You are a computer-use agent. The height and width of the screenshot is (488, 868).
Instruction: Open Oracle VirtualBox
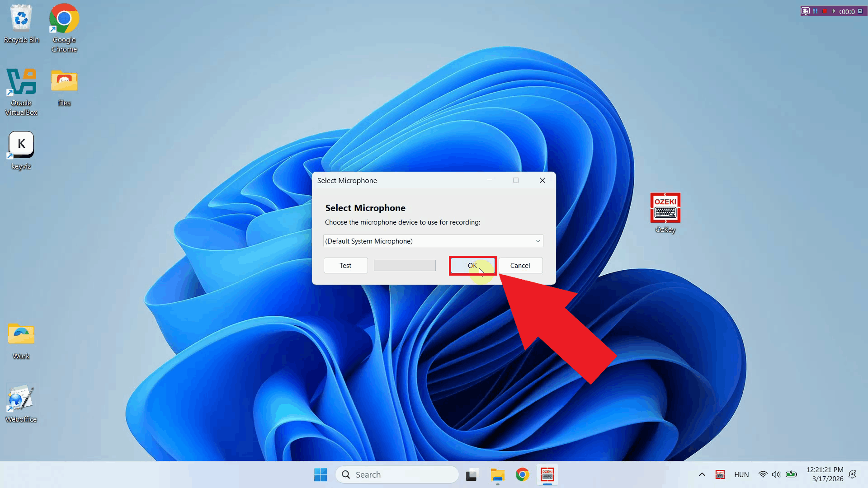pos(21,81)
